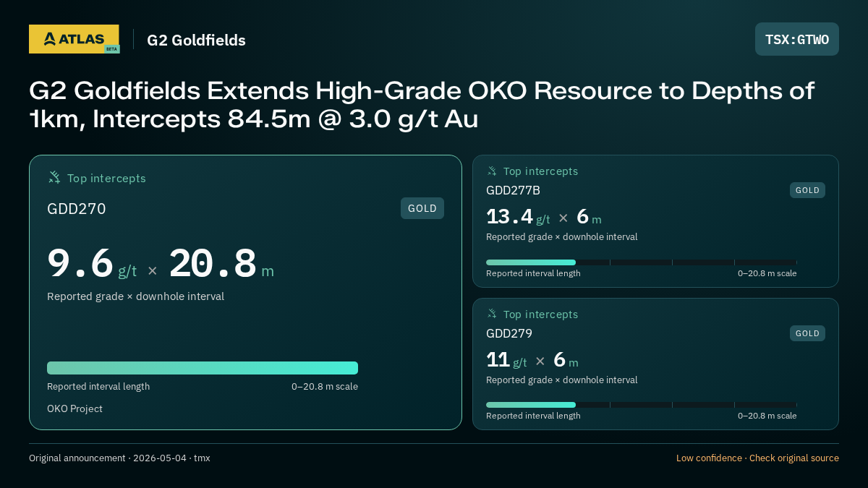Click the 20.8 m interval value
Viewport: 868px width, 488px height.
click(x=221, y=264)
